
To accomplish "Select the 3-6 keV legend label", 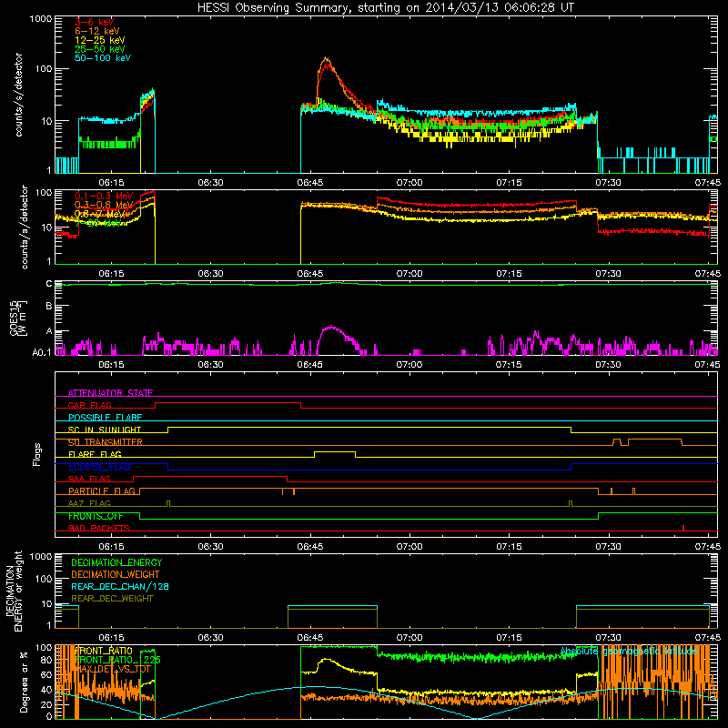I will [95, 22].
